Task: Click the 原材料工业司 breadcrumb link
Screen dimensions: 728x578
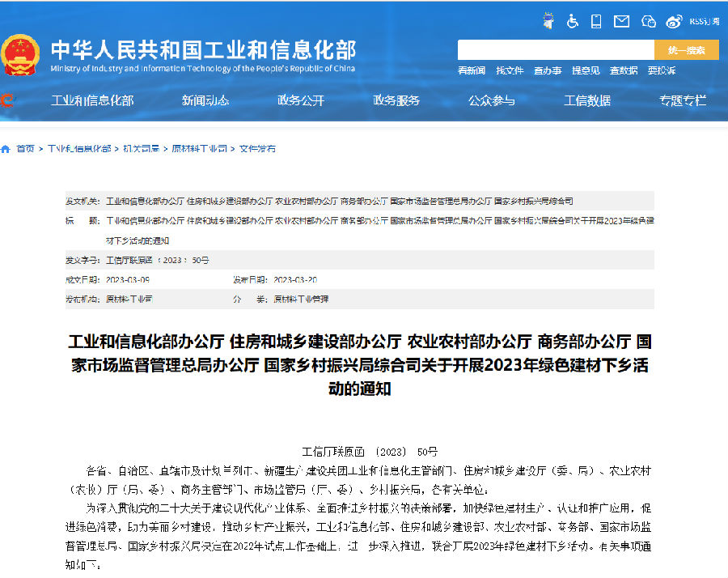Action: pos(200,149)
